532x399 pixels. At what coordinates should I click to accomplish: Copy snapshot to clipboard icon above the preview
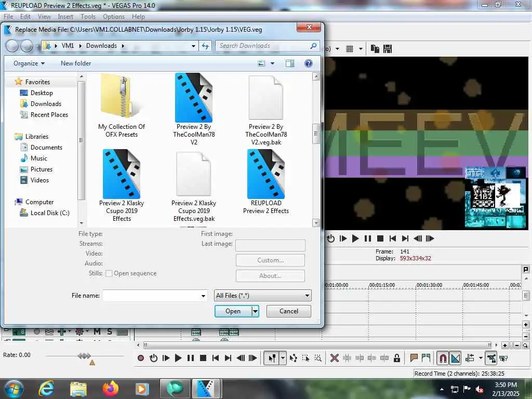[375, 49]
